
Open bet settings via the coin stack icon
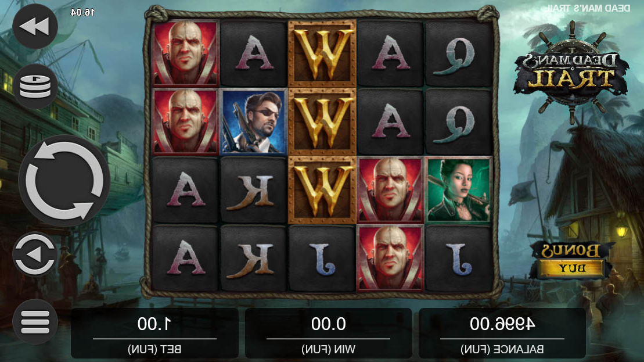[35, 87]
